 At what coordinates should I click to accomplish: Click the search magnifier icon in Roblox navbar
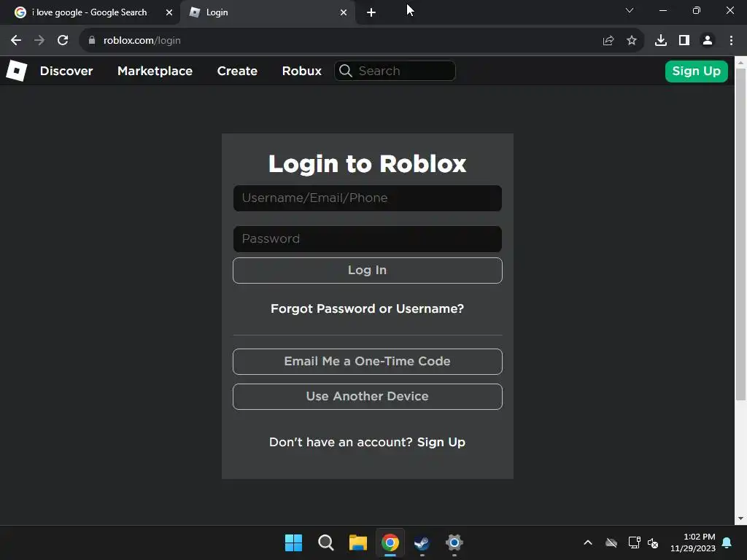click(346, 71)
